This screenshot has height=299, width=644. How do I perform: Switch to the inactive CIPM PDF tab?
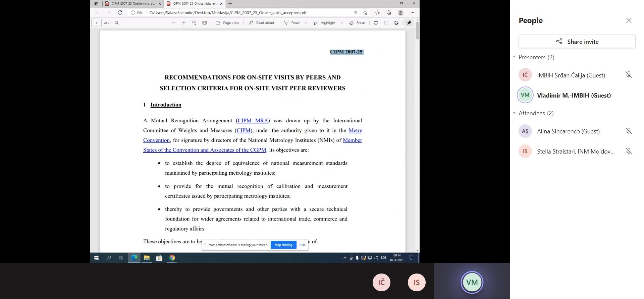(133, 3)
